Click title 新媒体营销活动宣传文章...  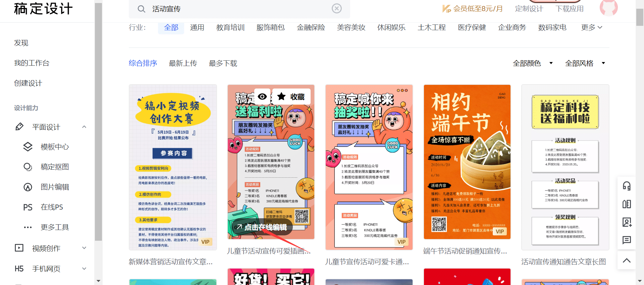(171, 262)
